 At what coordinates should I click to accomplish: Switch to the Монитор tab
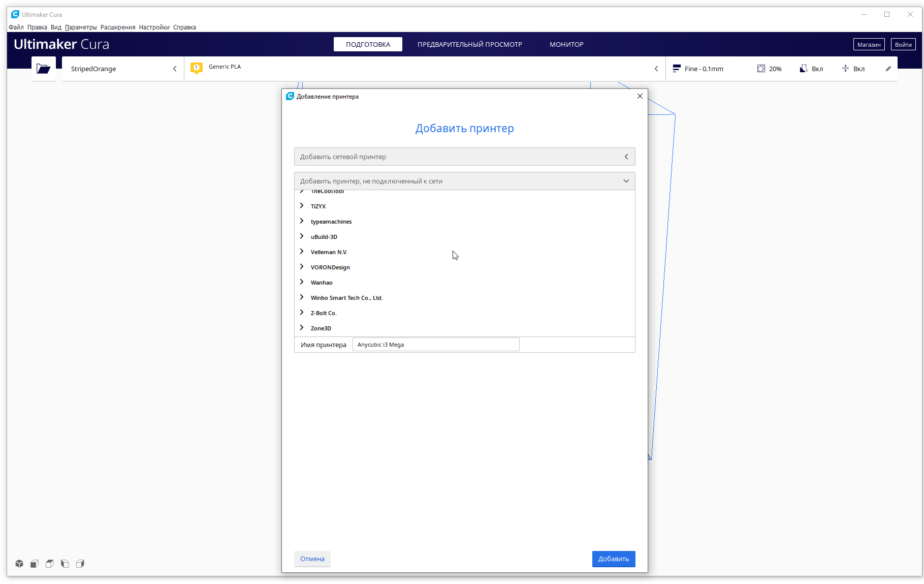click(x=566, y=44)
